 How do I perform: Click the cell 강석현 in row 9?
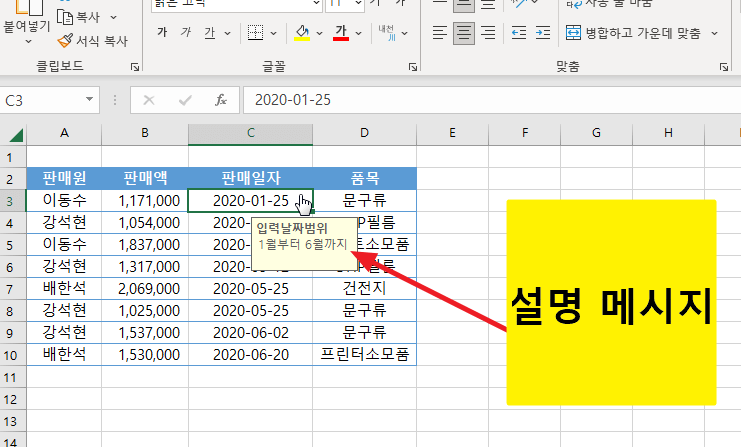pos(64,333)
